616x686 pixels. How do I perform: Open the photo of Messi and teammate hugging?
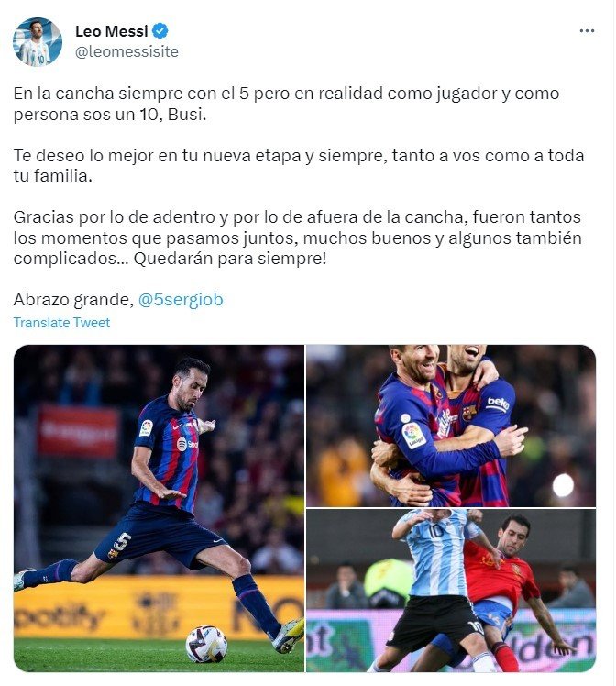click(451, 426)
